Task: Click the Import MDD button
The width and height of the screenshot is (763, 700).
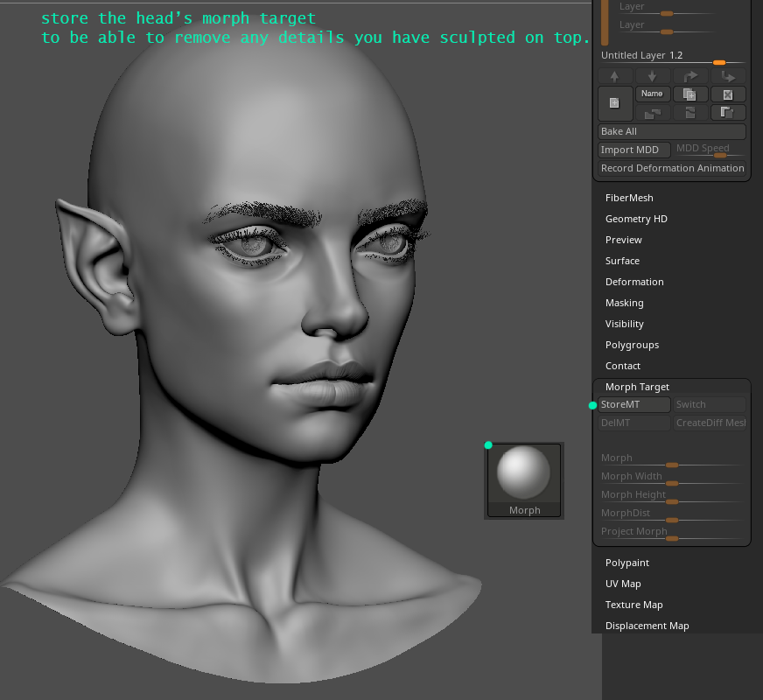Action: pos(633,149)
